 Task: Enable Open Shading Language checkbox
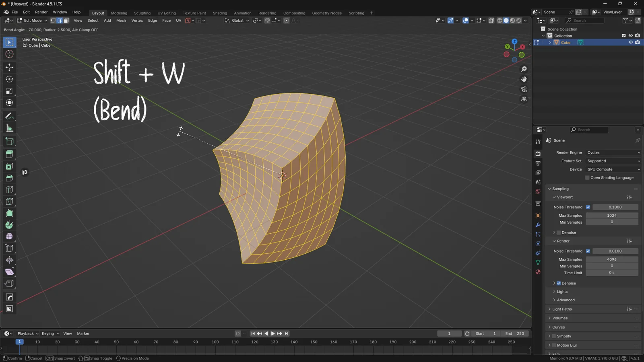click(x=587, y=178)
